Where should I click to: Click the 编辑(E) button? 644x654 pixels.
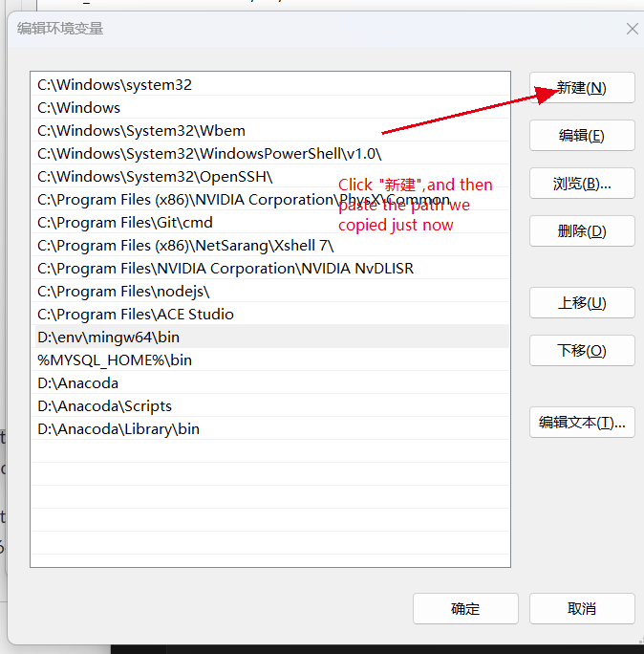point(582,136)
